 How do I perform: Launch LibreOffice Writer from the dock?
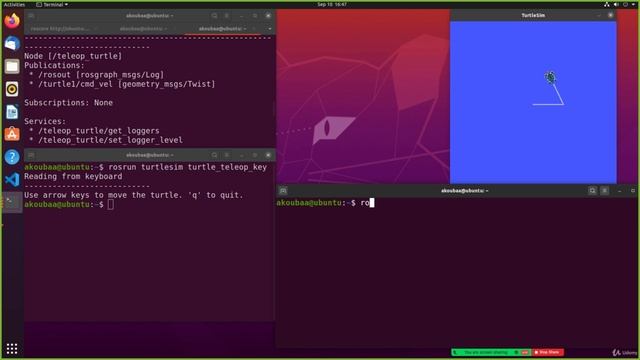point(12,111)
